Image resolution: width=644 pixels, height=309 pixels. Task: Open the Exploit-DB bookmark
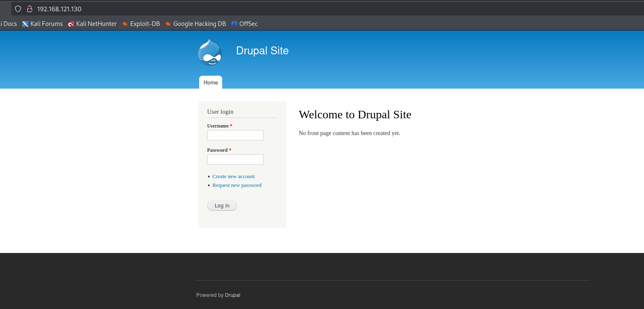click(x=141, y=24)
